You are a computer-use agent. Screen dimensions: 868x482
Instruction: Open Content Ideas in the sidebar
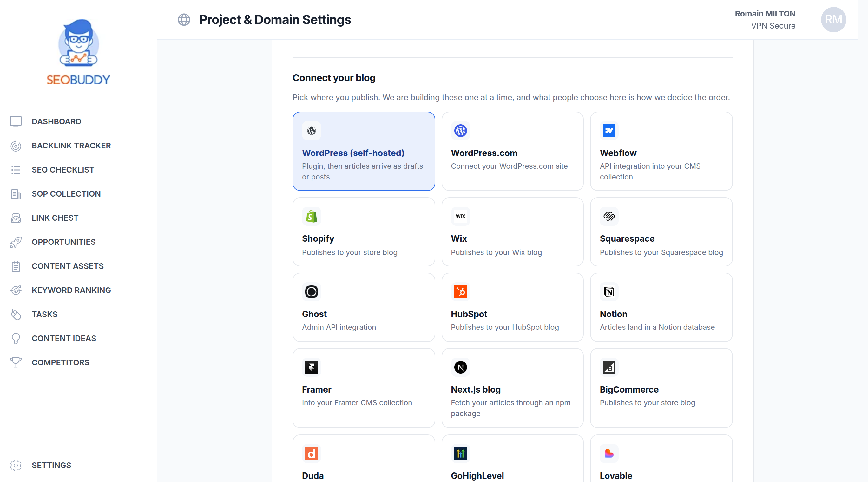64,339
